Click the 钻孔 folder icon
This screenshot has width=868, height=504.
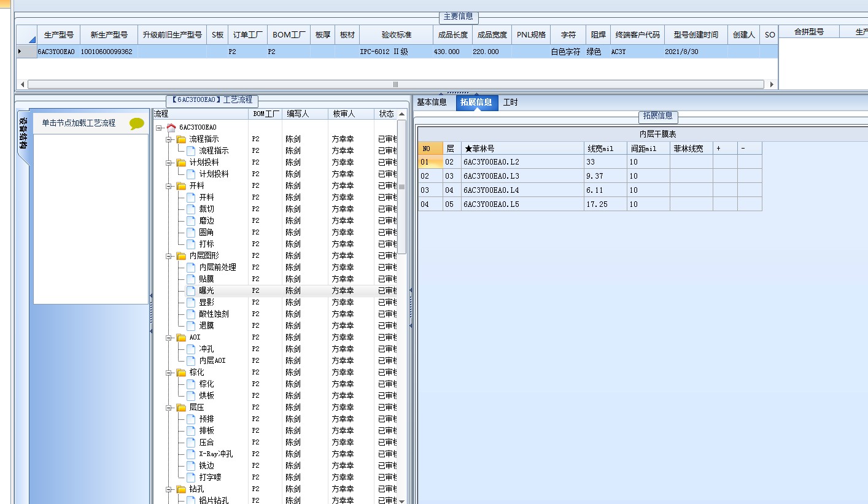[x=181, y=489]
